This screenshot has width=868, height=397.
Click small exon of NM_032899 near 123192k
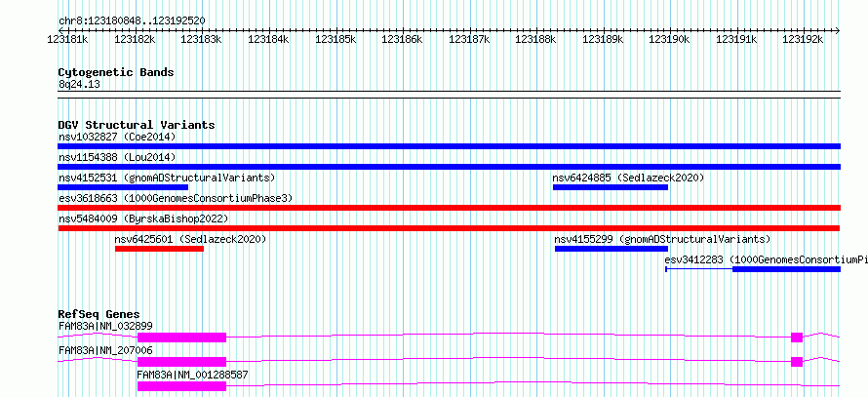[797, 337]
